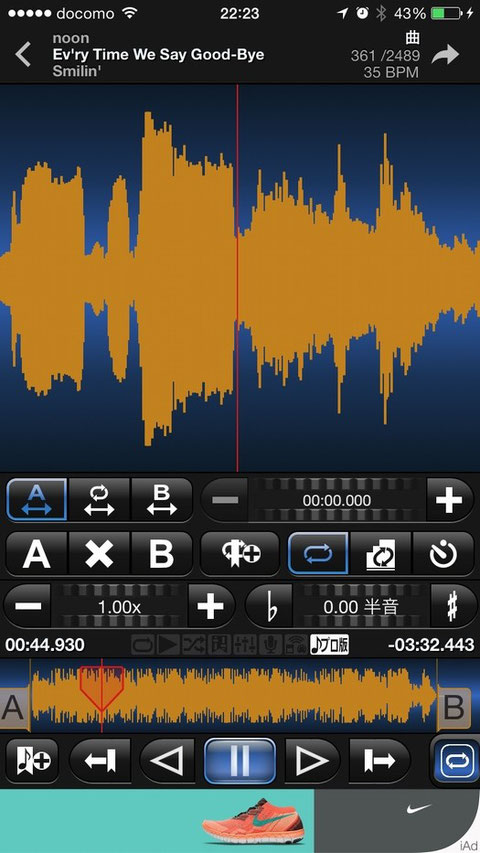Set loop start point A
480x853 pixels.
pyautogui.click(x=36, y=553)
